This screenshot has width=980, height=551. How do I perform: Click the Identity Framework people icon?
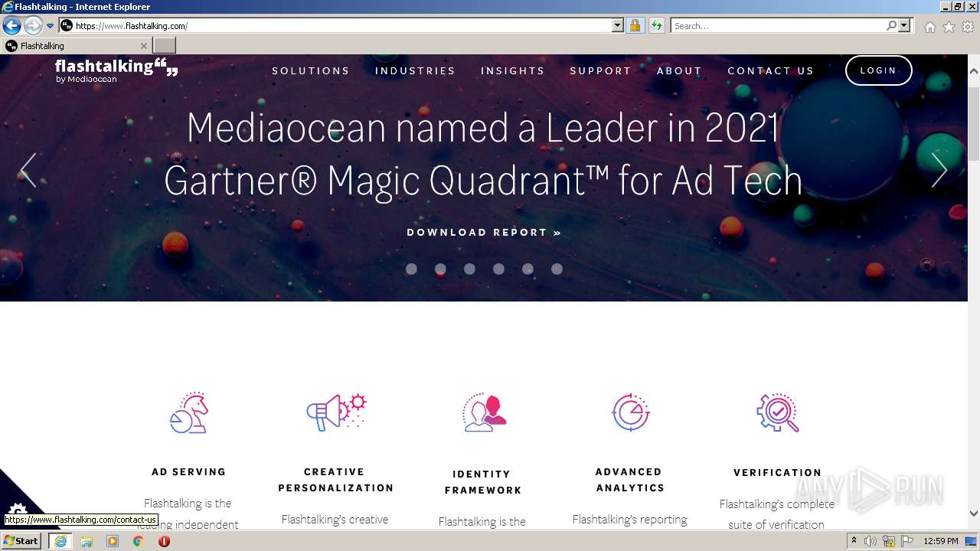(x=485, y=412)
